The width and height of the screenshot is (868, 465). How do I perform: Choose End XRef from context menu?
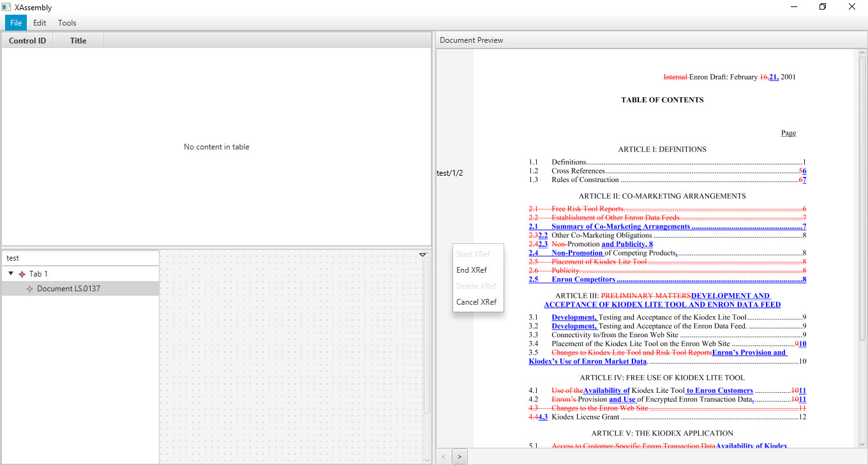pyautogui.click(x=478, y=270)
